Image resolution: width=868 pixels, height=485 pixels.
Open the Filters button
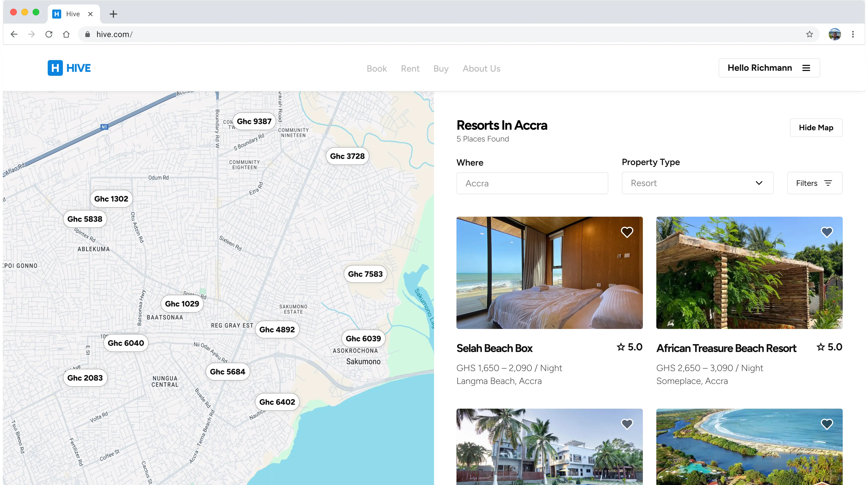click(x=814, y=183)
